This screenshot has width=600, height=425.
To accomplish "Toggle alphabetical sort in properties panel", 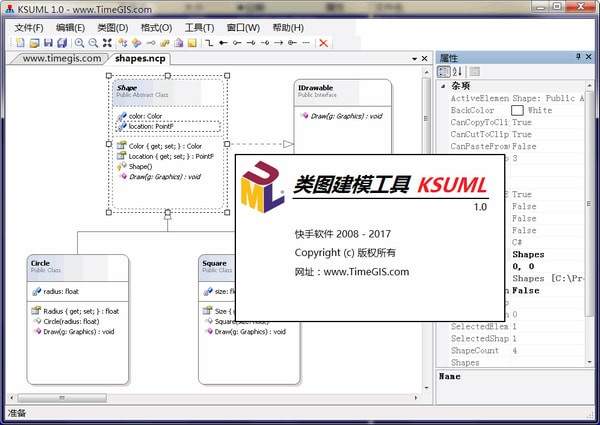I will click(x=458, y=72).
